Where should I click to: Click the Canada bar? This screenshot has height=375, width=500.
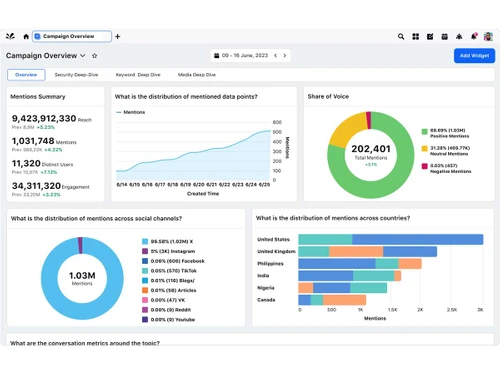[x=332, y=300]
